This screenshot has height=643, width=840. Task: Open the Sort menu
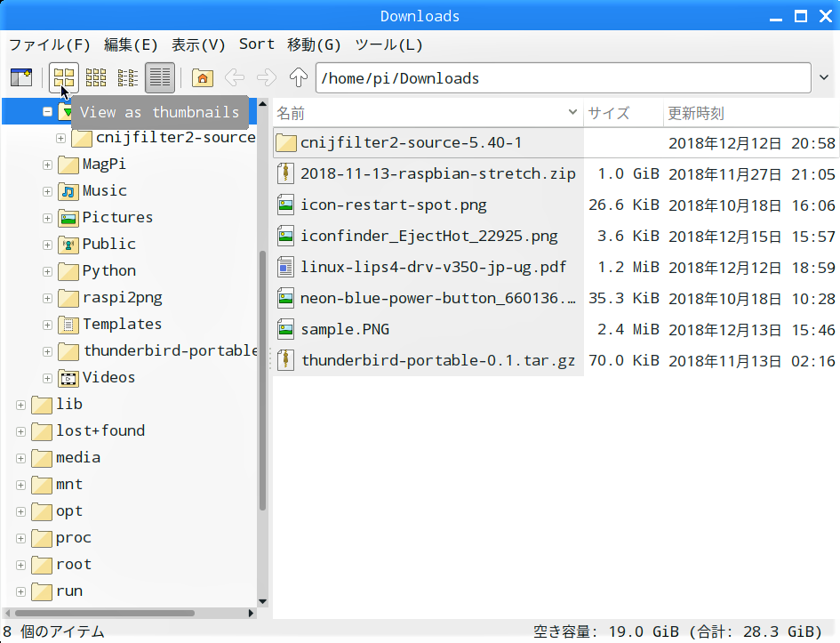257,44
